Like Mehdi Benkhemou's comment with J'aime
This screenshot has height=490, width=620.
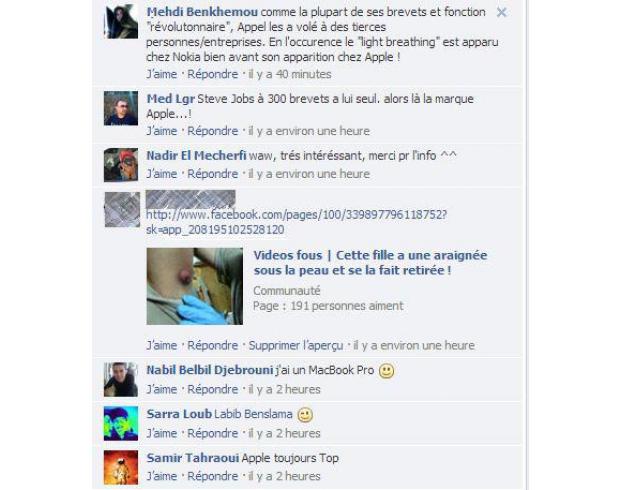162,74
